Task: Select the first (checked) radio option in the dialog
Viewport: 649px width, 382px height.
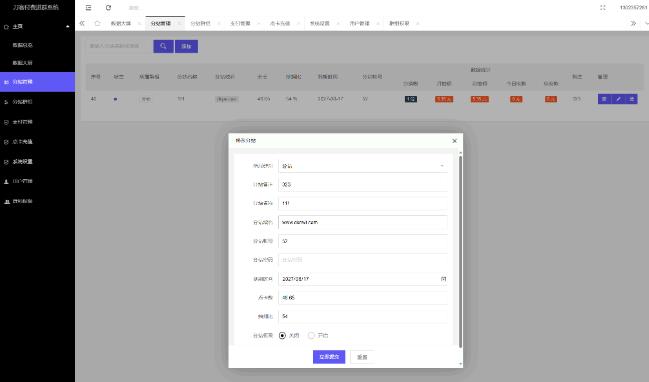Action: click(283, 336)
